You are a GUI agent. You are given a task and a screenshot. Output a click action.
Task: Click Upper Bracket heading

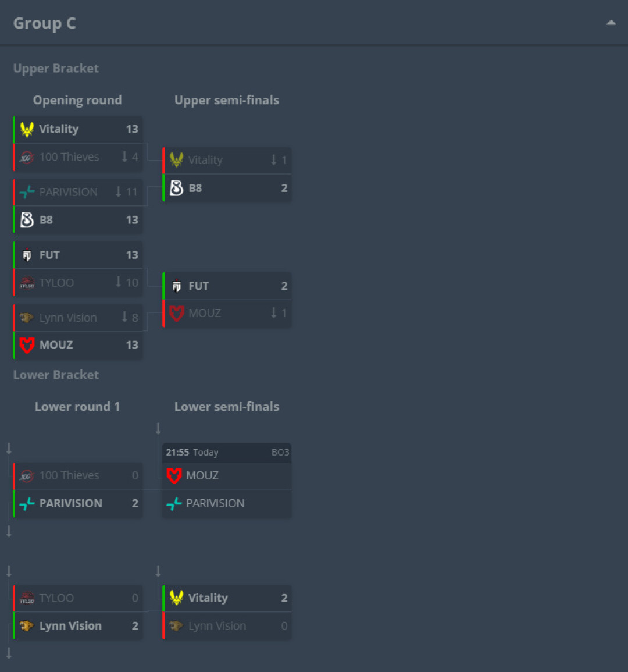(56, 69)
